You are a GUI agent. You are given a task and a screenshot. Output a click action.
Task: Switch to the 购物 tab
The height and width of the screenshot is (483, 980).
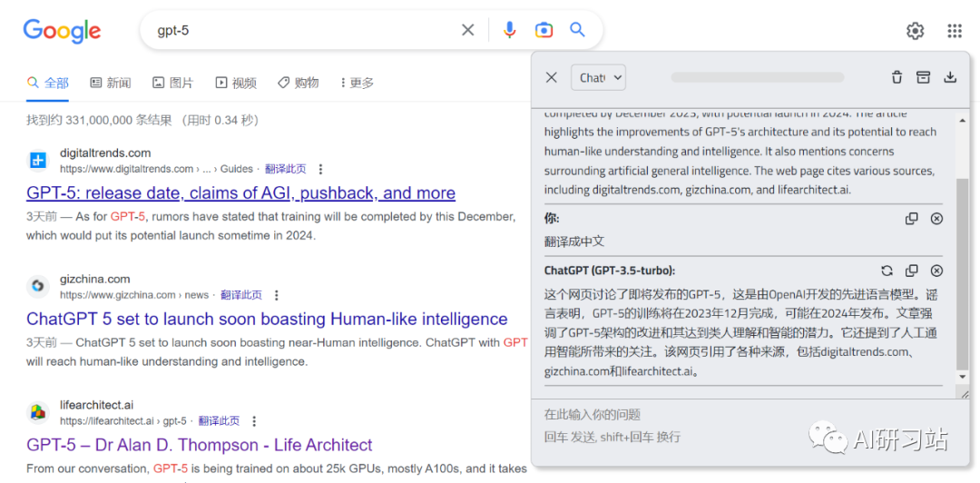[299, 83]
